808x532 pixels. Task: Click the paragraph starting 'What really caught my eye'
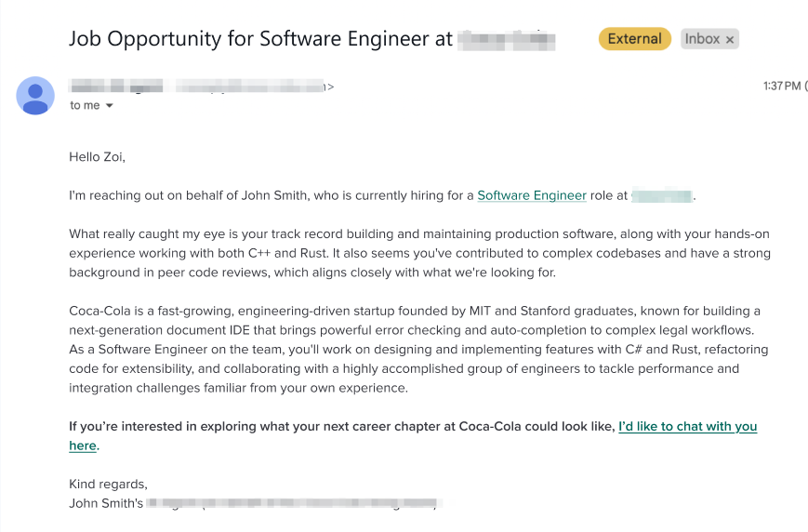[x=418, y=253]
